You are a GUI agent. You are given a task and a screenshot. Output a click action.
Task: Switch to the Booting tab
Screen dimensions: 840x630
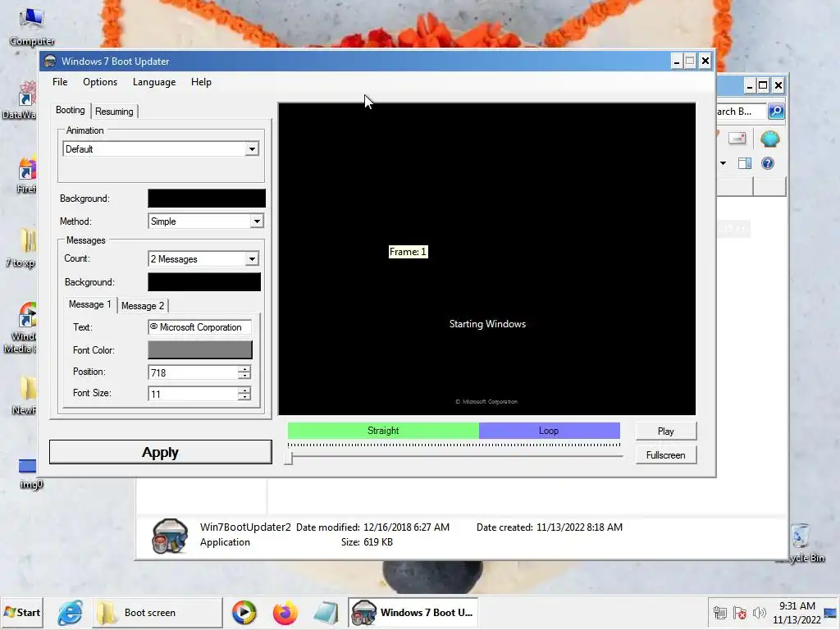pyautogui.click(x=71, y=110)
